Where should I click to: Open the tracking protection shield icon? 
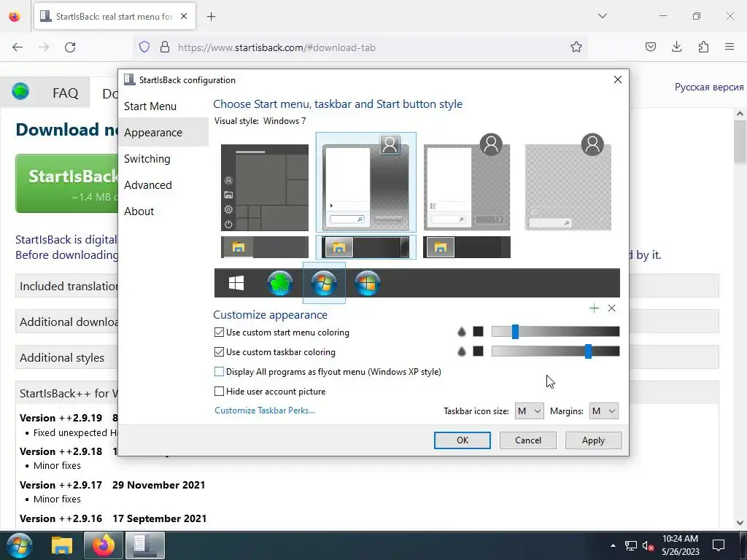144,47
